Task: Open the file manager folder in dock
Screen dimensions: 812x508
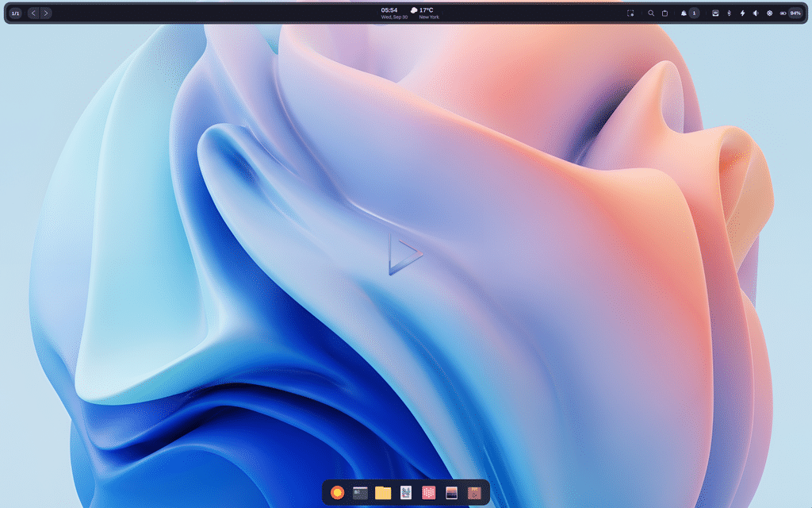Action: (x=383, y=492)
